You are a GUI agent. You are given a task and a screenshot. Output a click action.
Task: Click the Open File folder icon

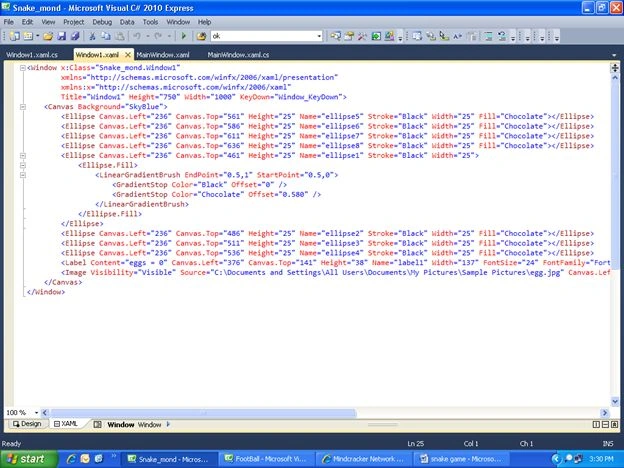pyautogui.click(x=48, y=36)
